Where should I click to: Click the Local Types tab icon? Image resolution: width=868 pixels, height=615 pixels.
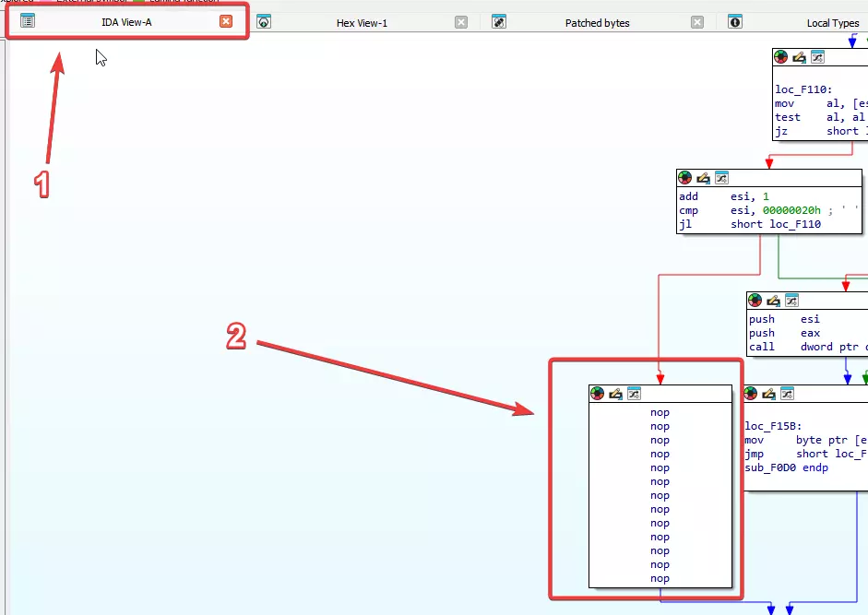[734, 21]
